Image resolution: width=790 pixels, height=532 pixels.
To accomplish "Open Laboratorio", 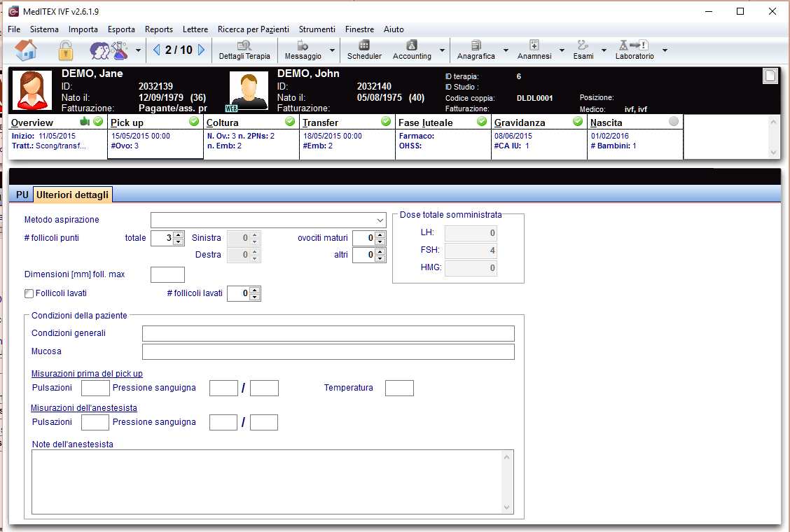I will pos(635,50).
